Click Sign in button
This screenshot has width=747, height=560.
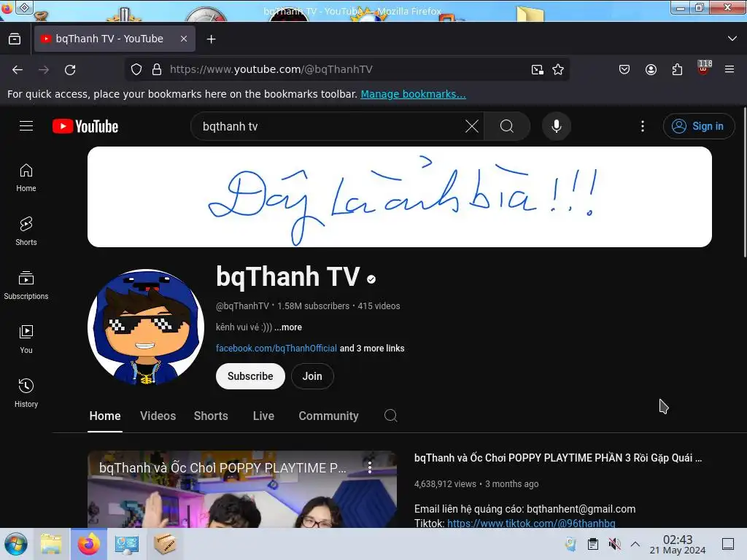[698, 126]
